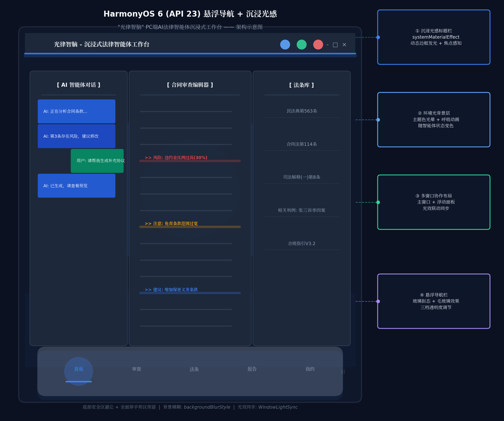Click the footer text "底部安全区避让 + 全面屏手势区预留"
504x421 pixels.
(119, 407)
